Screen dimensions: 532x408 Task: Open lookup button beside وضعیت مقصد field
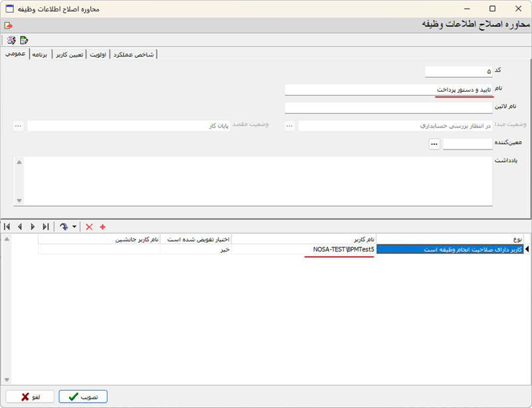18,126
